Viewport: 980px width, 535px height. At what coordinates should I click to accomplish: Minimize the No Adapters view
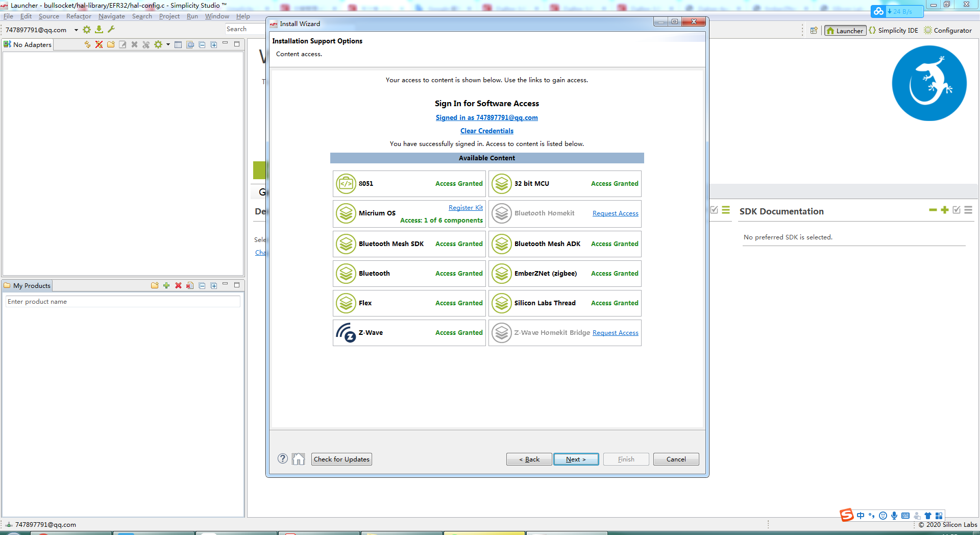click(225, 43)
